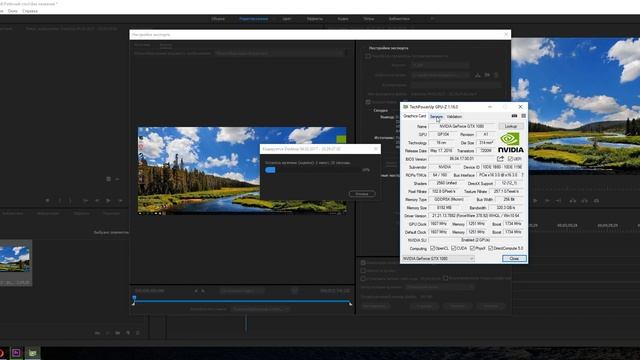Click the program monitor video preview

point(576,106)
